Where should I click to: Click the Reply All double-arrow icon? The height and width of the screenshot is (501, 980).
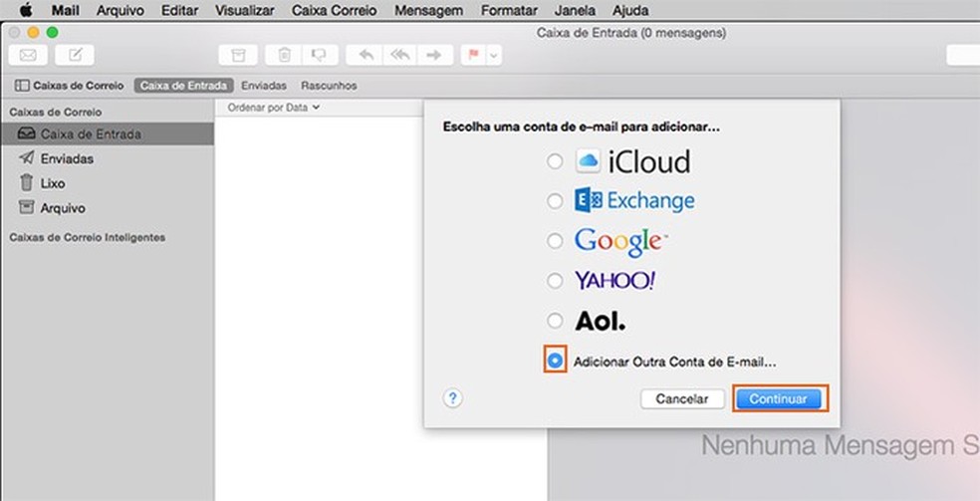pos(400,55)
